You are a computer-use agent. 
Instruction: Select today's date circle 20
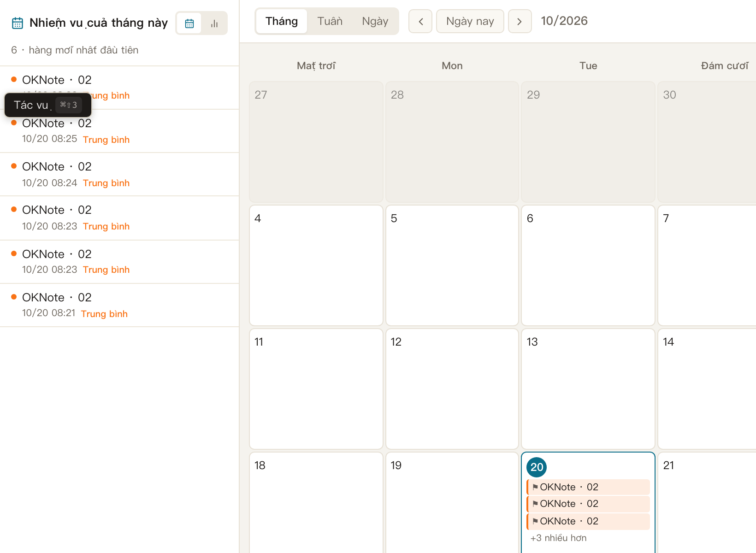537,467
